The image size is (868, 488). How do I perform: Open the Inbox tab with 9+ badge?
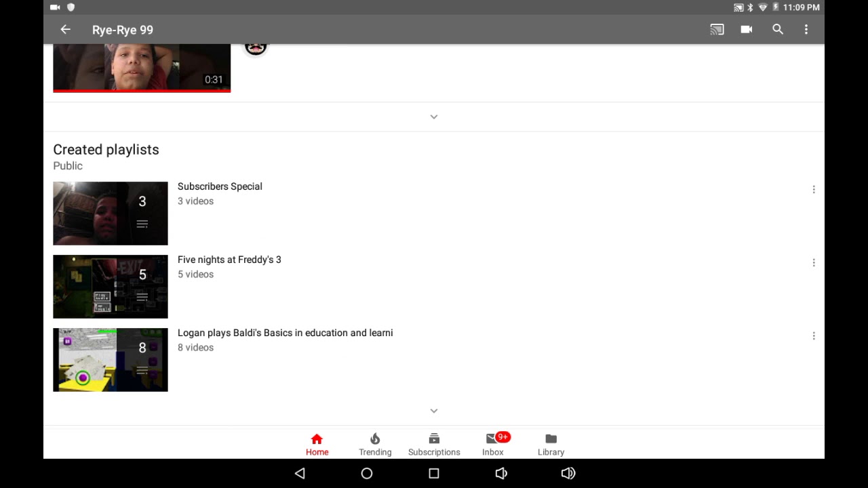click(493, 445)
